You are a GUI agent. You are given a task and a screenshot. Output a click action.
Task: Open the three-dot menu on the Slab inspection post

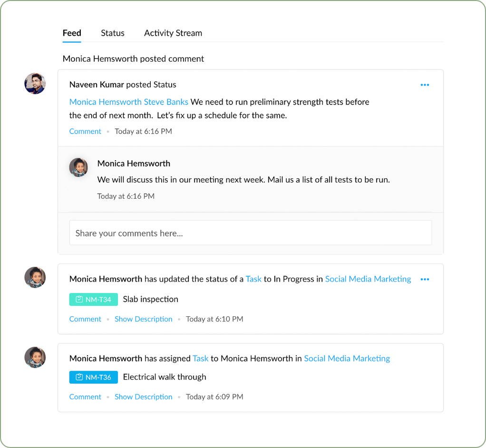[x=425, y=280]
